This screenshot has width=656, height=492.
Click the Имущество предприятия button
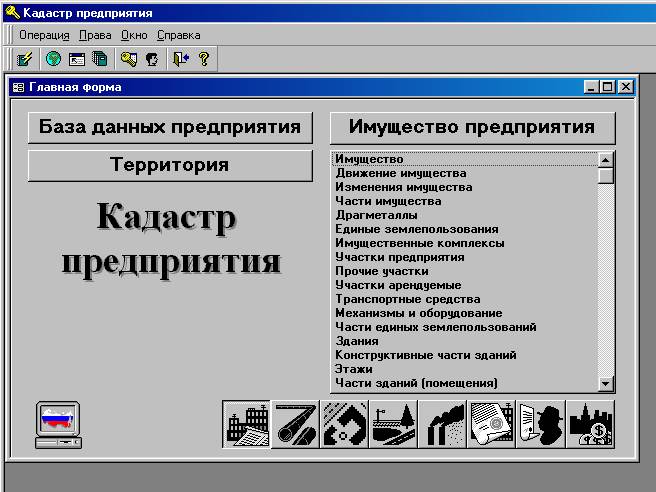472,127
